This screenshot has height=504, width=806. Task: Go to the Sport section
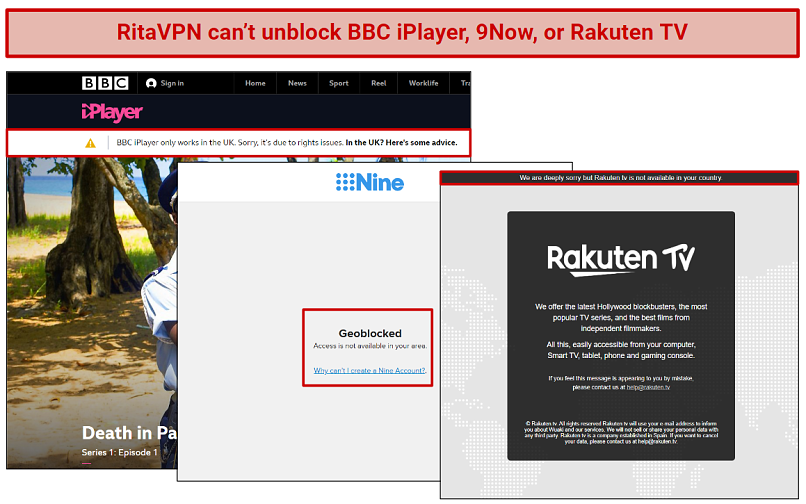(x=339, y=83)
